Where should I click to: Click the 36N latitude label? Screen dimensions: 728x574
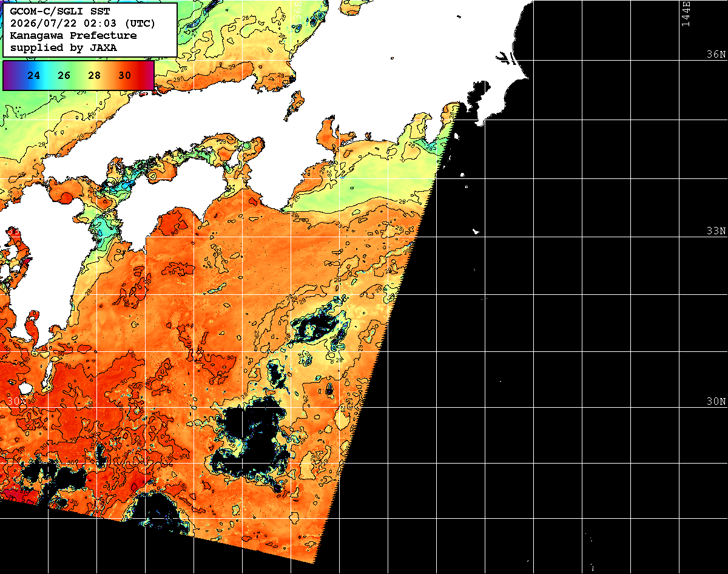(716, 54)
